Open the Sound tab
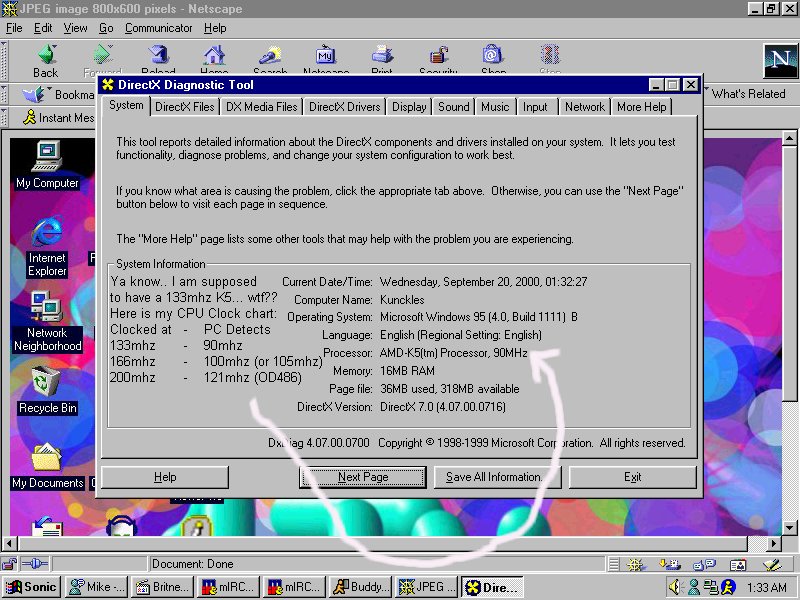 [453, 107]
